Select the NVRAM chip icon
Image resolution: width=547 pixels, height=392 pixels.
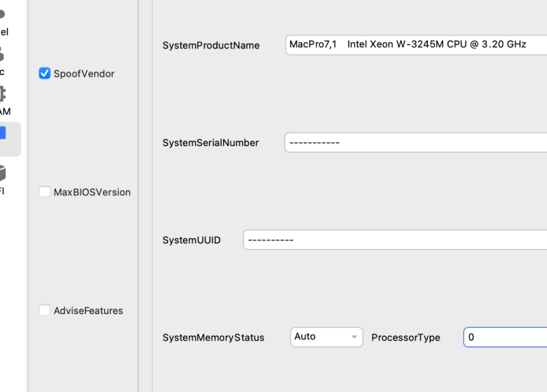3,100
